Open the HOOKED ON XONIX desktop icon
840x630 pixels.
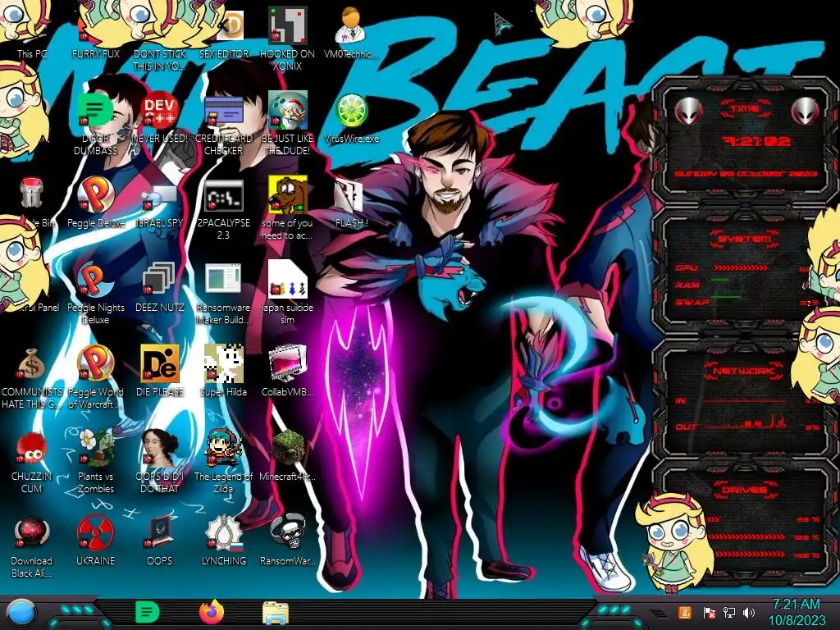[287, 25]
